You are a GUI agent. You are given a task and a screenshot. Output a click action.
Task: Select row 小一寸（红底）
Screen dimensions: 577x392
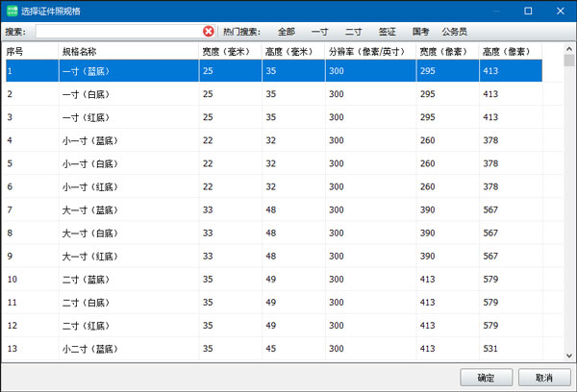(x=274, y=186)
